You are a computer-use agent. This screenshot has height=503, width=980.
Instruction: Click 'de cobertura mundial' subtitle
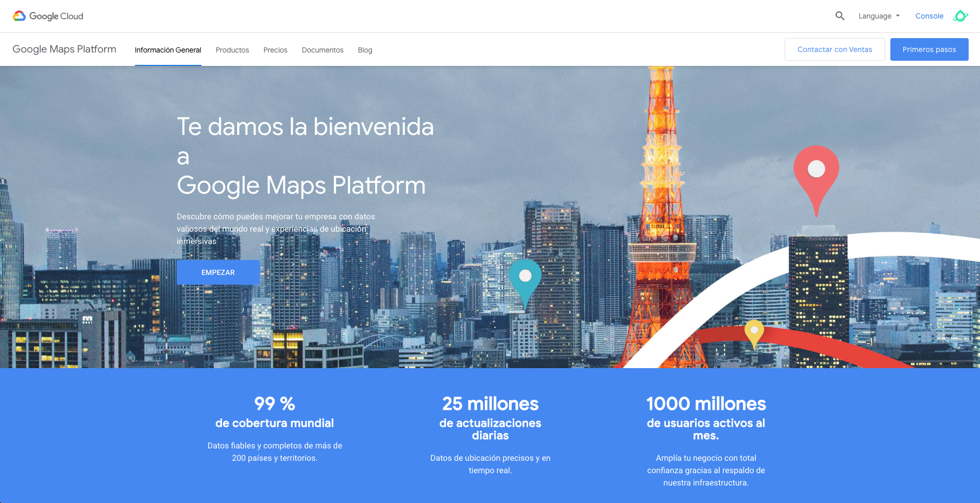pos(275,423)
